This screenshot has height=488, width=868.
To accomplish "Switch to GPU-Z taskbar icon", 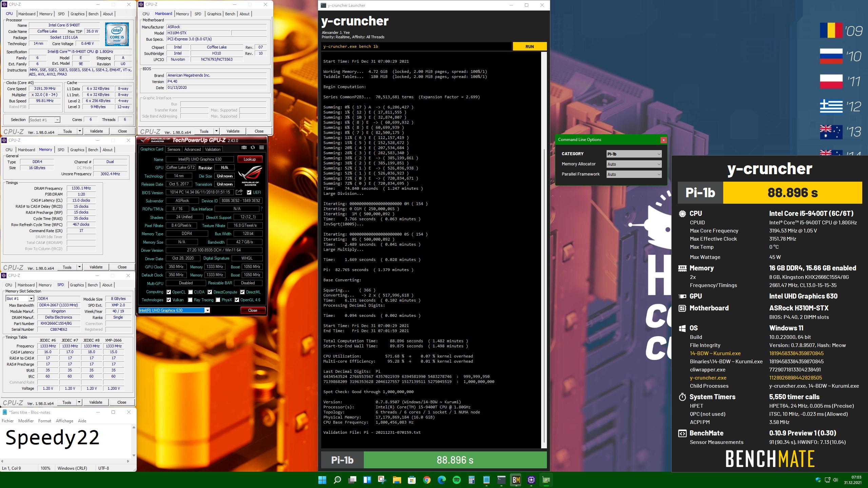I will 546,480.
